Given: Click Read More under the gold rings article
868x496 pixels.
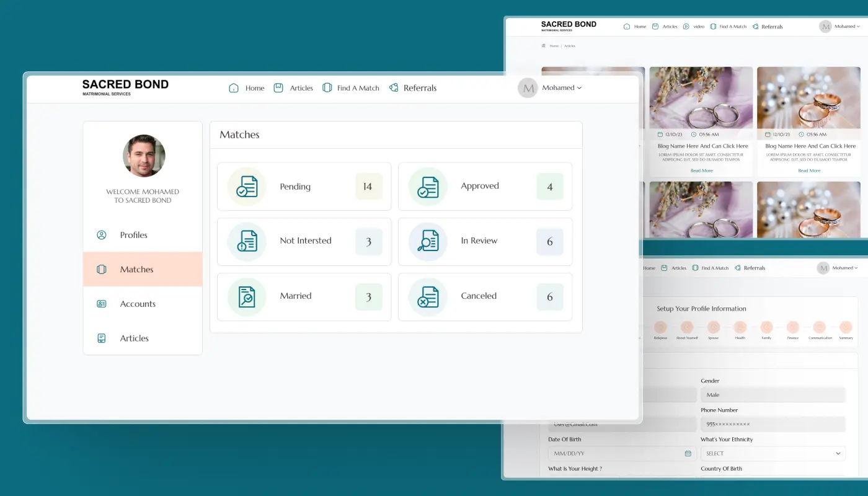Looking at the screenshot, I should [809, 170].
